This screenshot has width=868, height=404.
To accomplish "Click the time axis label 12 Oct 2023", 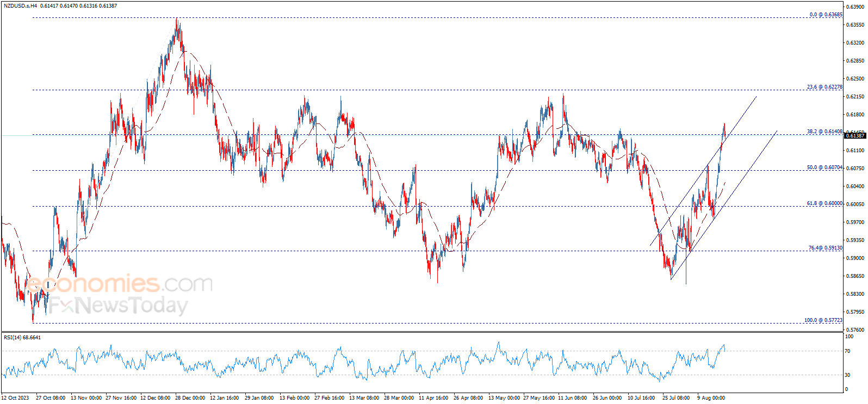I will click(x=15, y=398).
